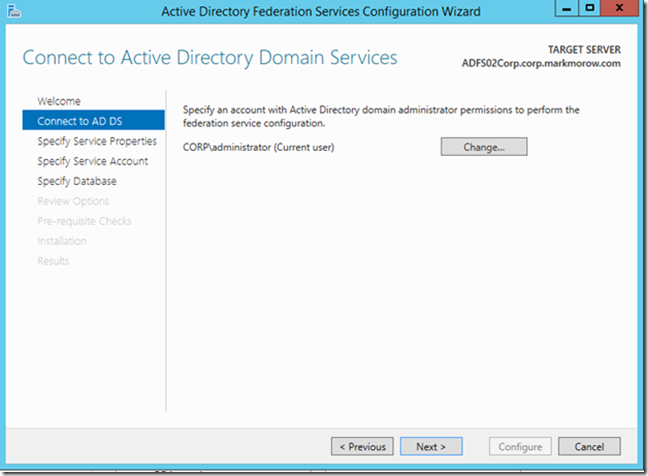Click Next to continue the wizard
This screenshot has width=648, height=476.
click(431, 446)
